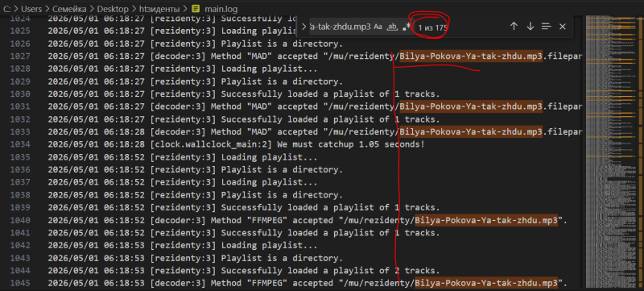Click '[clock.wallclock_main:2]' log tag
Image resolution: width=644 pixels, height=291 pixels.
(x=212, y=144)
